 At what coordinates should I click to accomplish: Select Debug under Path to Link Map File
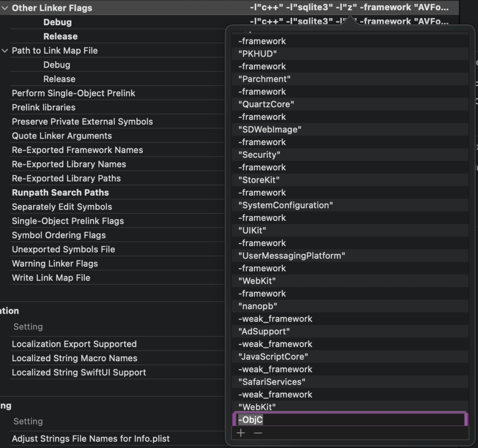[x=56, y=65]
